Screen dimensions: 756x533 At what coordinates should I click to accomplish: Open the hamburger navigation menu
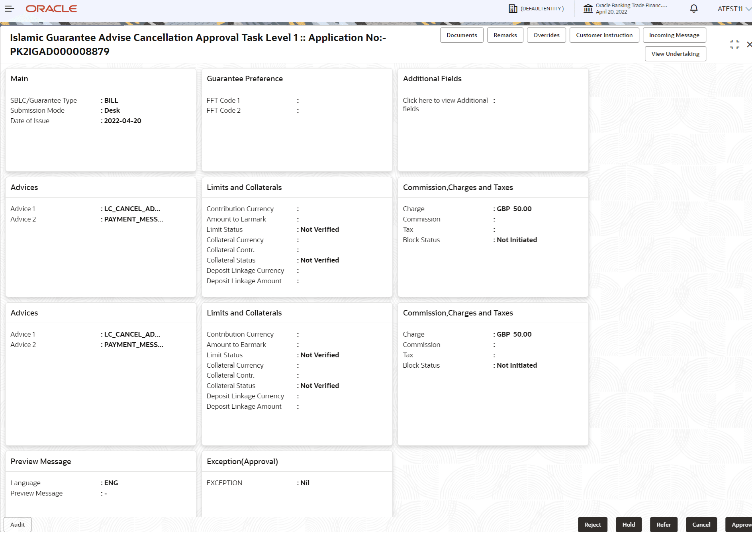pos(10,9)
